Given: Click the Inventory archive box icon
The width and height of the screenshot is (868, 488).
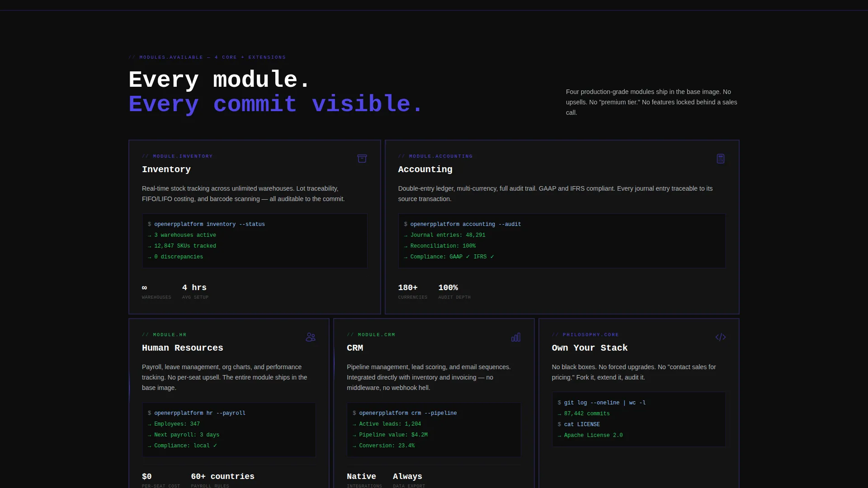Looking at the screenshot, I should point(362,159).
